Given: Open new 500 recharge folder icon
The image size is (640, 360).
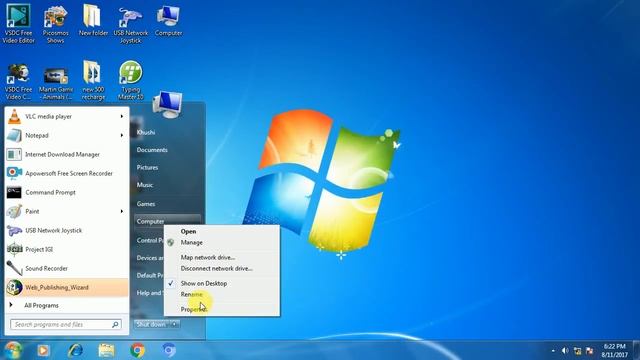Looking at the screenshot, I should (x=93, y=81).
